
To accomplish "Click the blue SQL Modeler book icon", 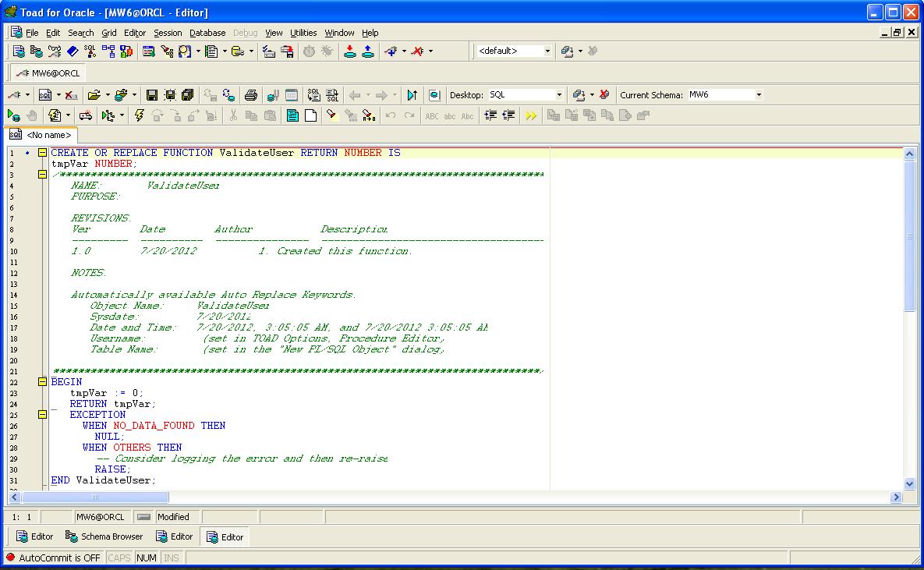I will coord(73,51).
